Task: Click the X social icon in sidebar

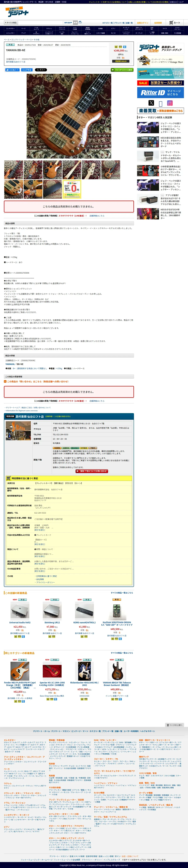Action: pyautogui.click(x=151, y=103)
